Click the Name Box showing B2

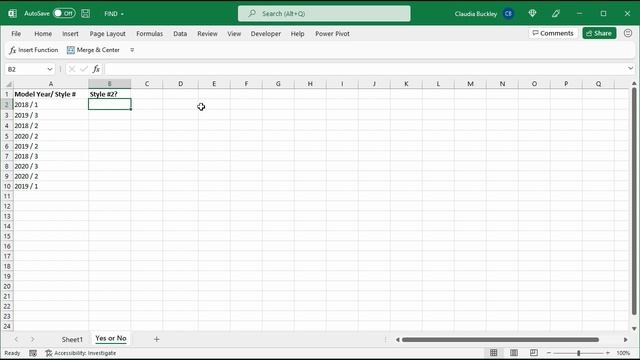pyautogui.click(x=25, y=69)
